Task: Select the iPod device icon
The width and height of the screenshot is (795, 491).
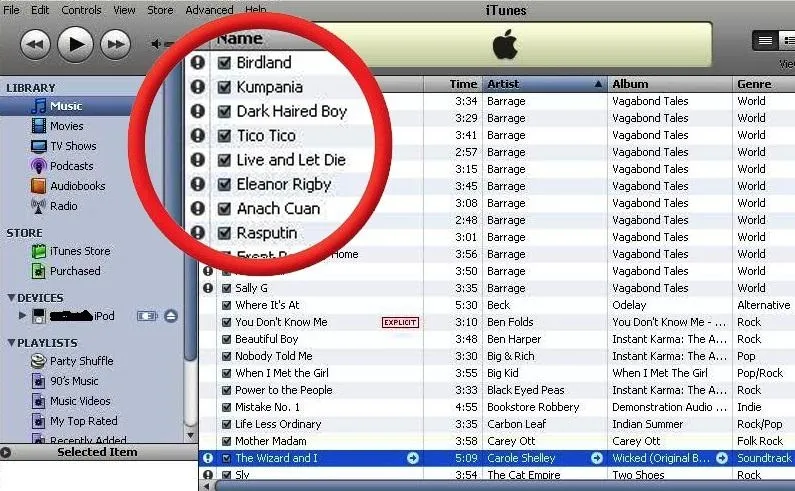Action: coord(39,316)
